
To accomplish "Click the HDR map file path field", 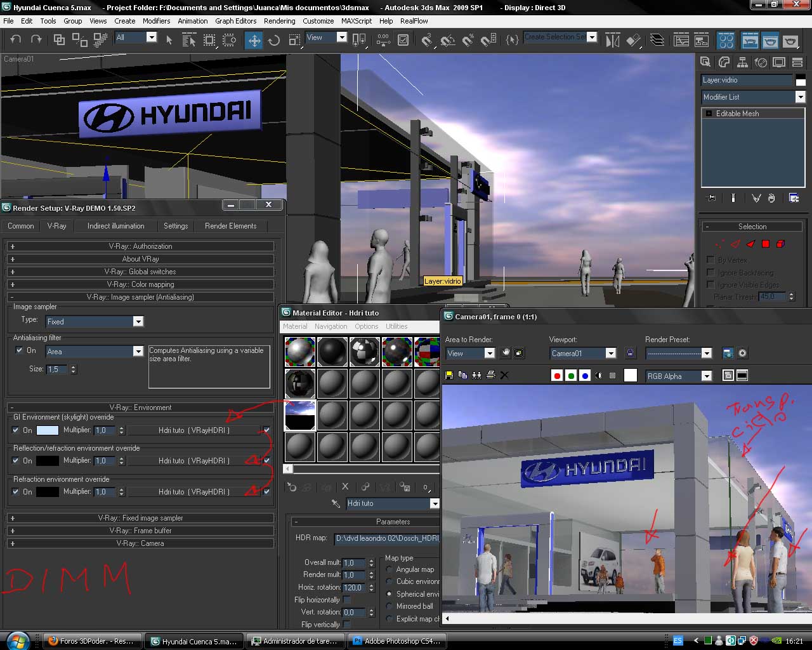I will (387, 538).
